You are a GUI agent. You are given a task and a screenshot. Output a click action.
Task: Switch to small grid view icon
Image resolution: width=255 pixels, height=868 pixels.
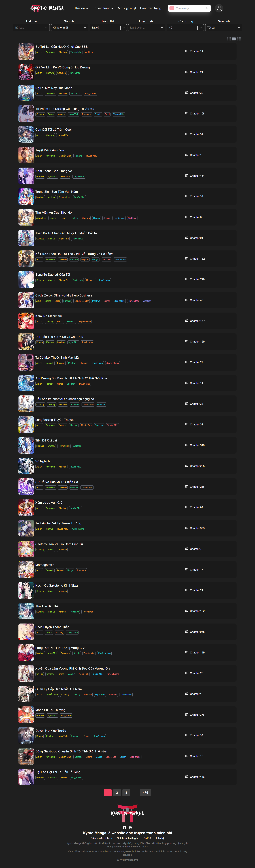[229, 39]
